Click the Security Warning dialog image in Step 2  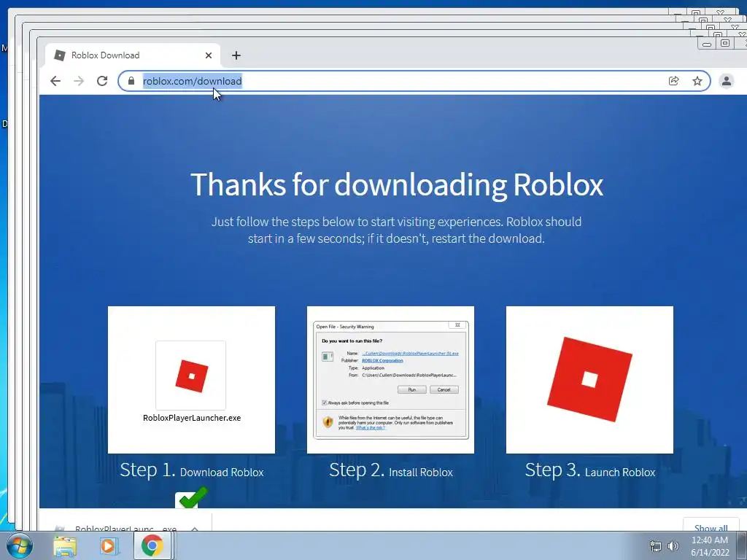[x=391, y=379]
